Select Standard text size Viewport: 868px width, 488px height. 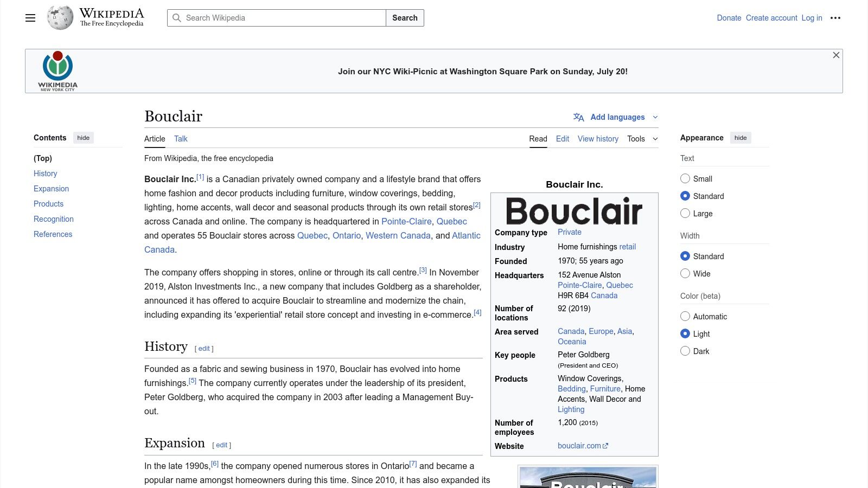click(x=685, y=196)
